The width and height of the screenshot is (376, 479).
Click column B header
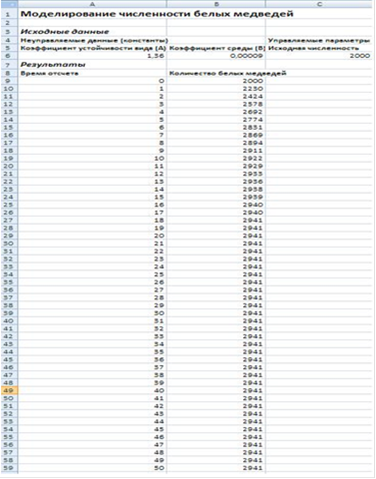click(216, 4)
